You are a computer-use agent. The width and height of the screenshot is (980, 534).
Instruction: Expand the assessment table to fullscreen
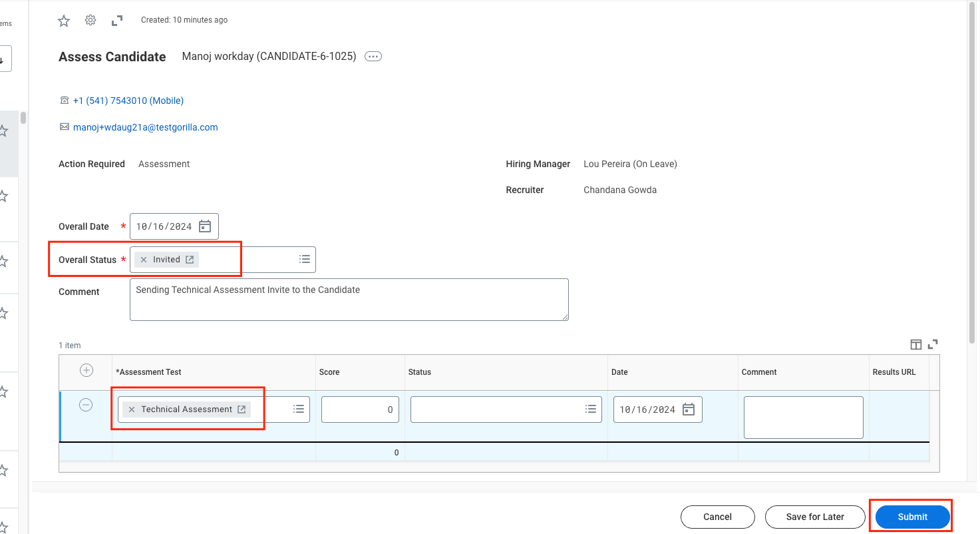[x=932, y=344]
